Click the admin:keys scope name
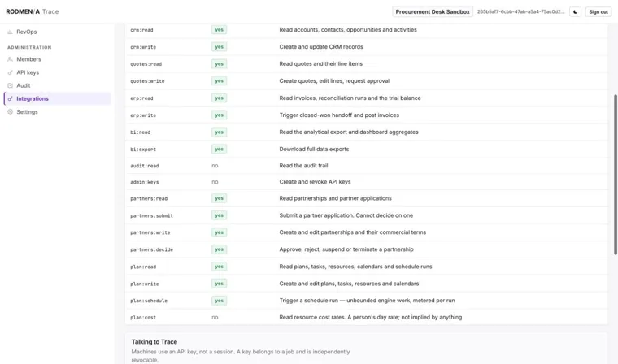The width and height of the screenshot is (618, 364). [x=145, y=182]
